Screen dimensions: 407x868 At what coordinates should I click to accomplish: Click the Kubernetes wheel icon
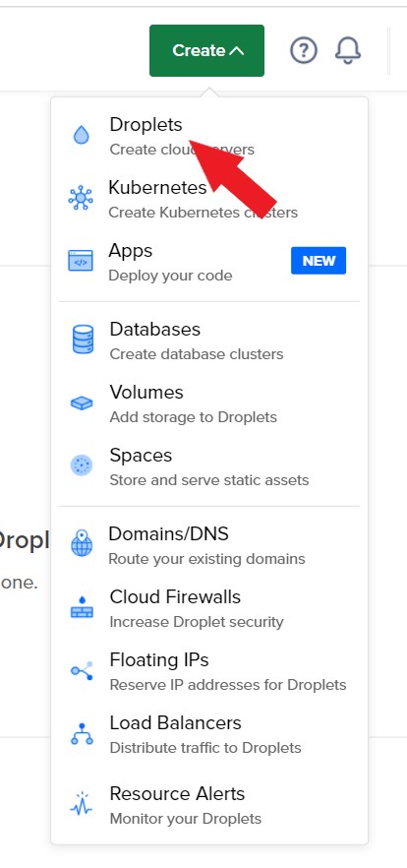pyautogui.click(x=81, y=198)
